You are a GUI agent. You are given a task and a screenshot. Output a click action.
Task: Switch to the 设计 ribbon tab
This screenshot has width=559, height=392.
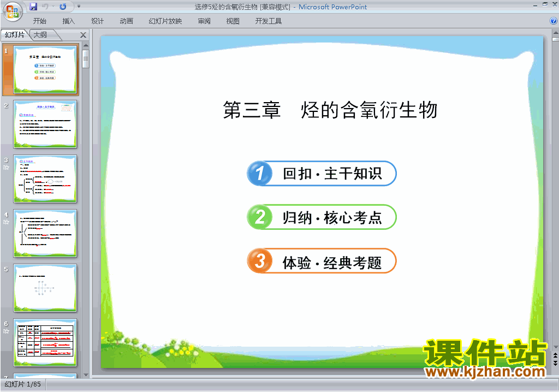(97, 21)
